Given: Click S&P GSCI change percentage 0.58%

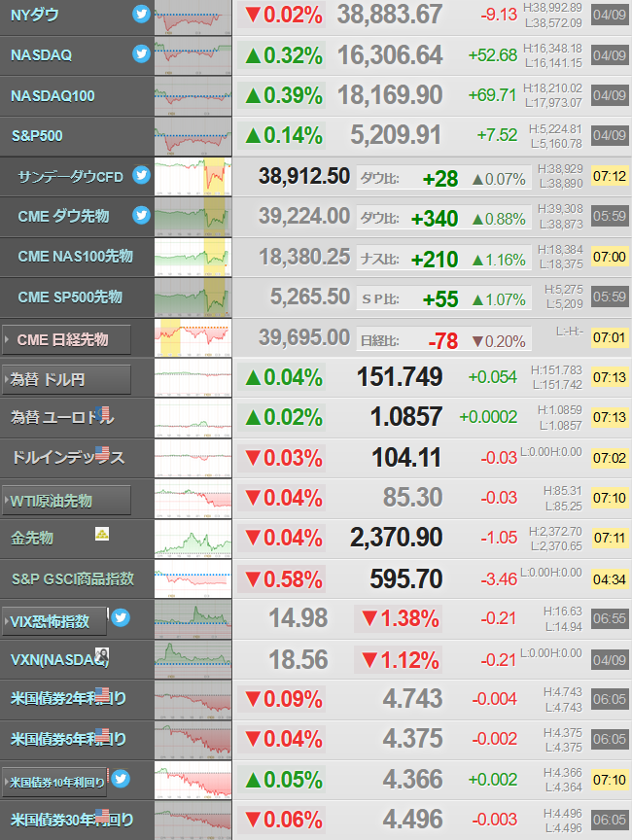Looking at the screenshot, I should (x=284, y=580).
